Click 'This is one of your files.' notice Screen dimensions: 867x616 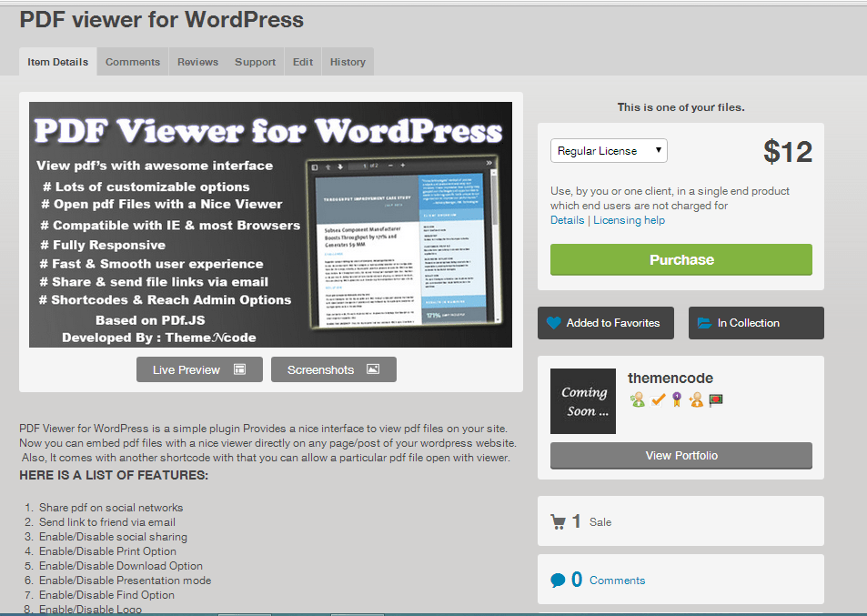681,107
